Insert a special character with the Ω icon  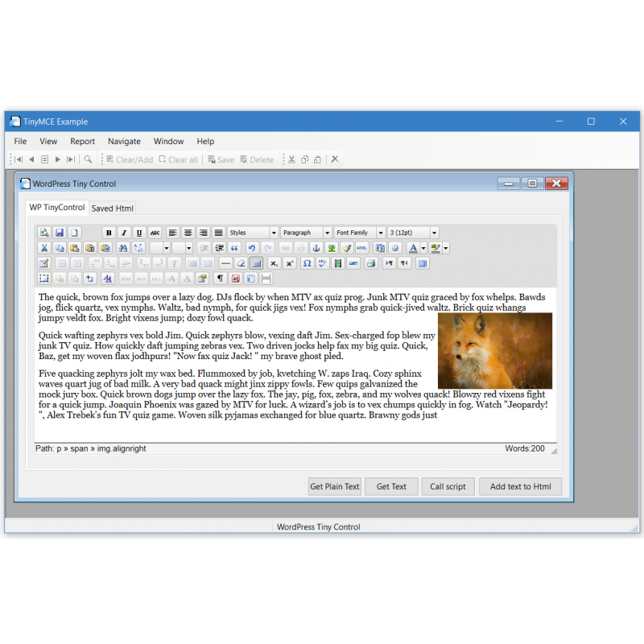(307, 263)
